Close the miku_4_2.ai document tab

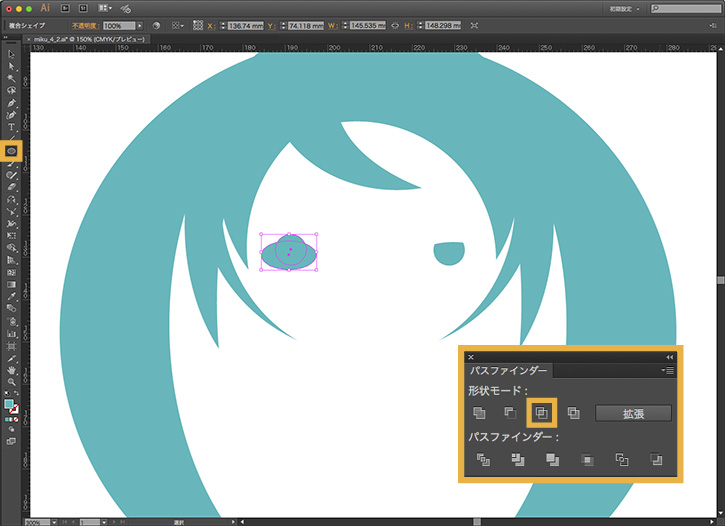[x=29, y=40]
